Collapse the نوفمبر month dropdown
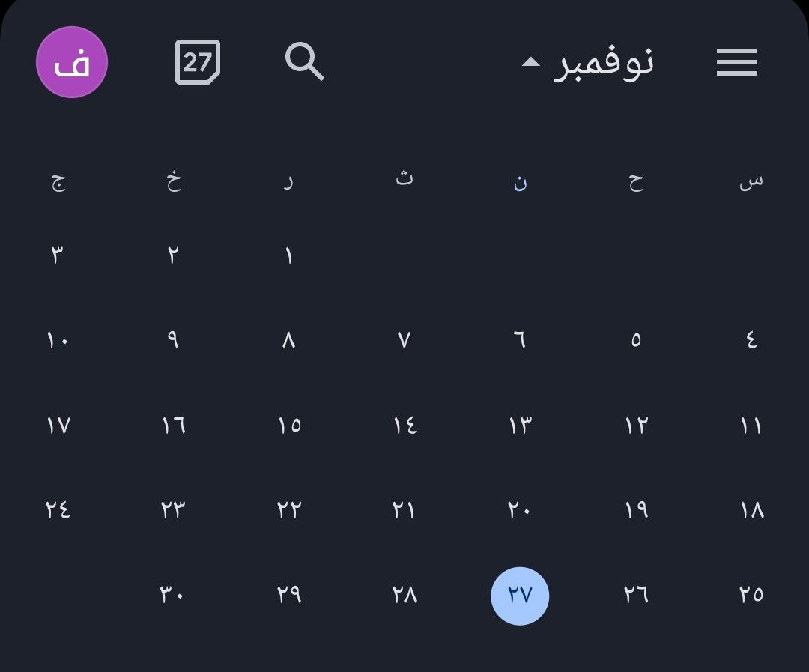 (x=603, y=62)
